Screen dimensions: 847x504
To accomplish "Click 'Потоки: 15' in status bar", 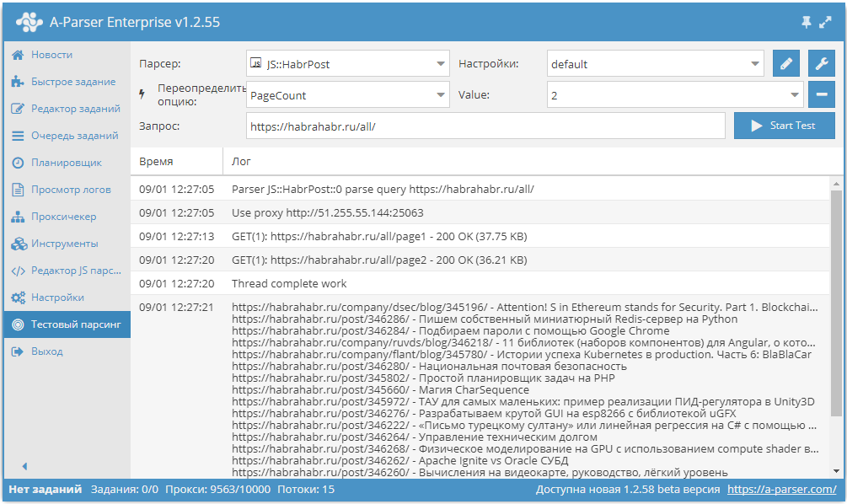I will (x=306, y=490).
